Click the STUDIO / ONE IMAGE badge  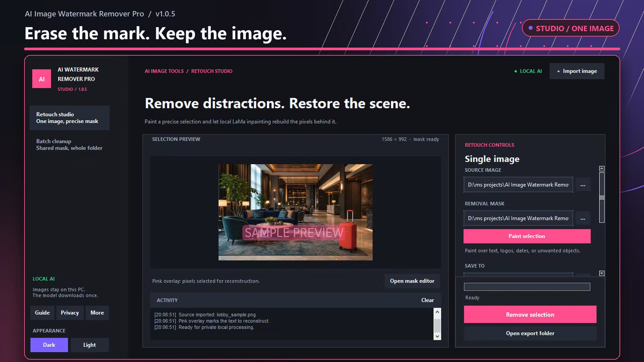571,28
